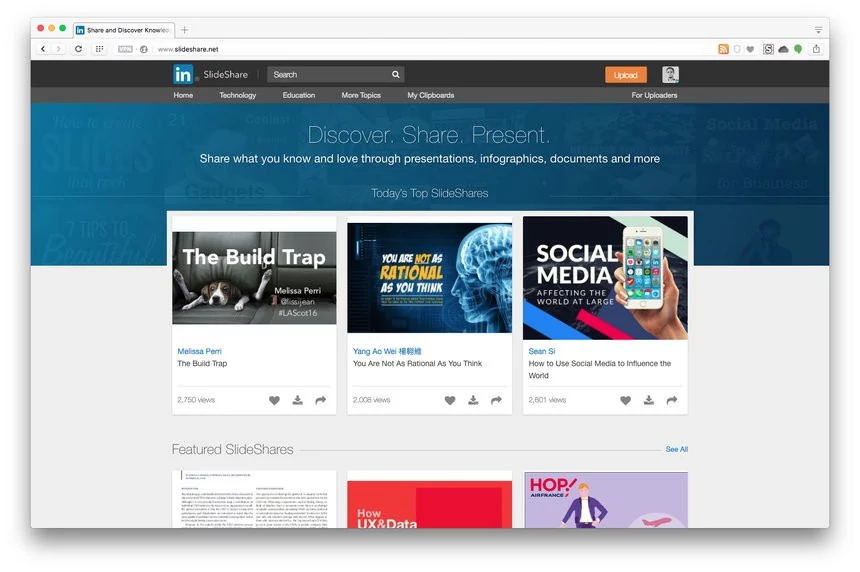Open Yang Ao Wei author link
Viewport: 860px width, 572px height.
tap(387, 351)
